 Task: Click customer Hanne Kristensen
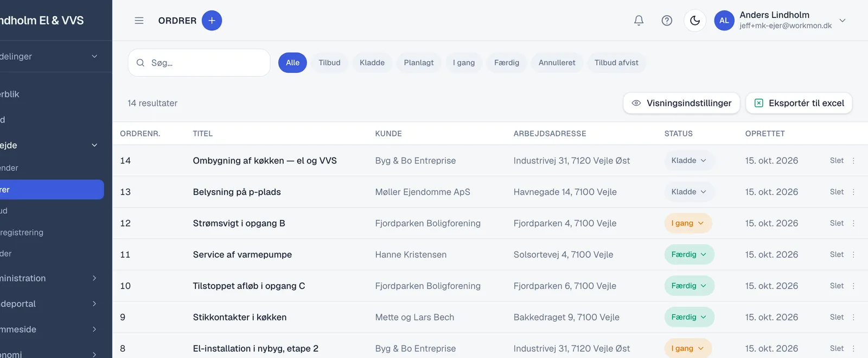[411, 255]
